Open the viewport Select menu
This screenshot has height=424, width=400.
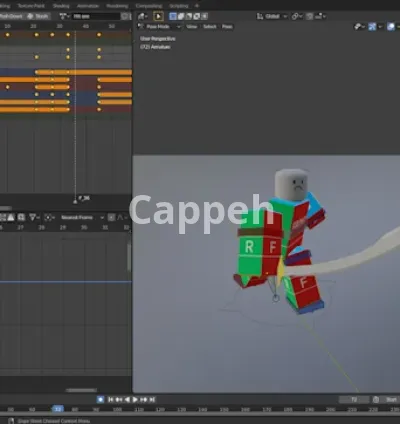tap(210, 26)
